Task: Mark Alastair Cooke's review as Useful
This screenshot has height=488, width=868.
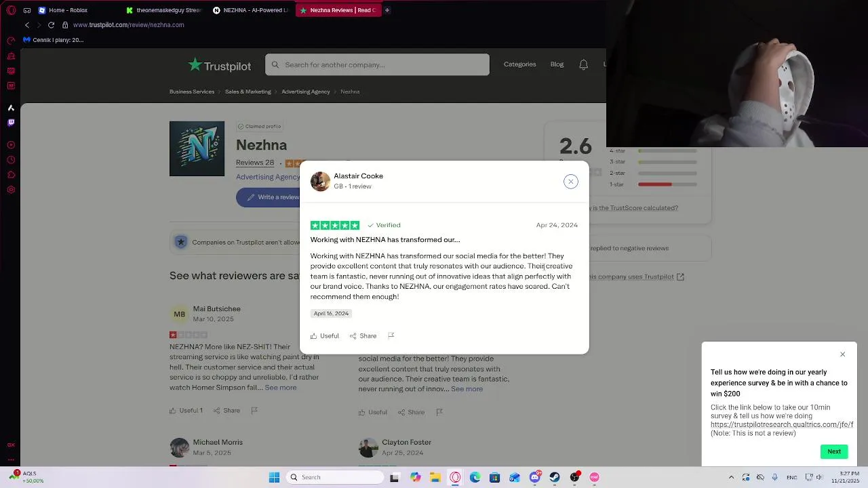Action: [x=325, y=336]
